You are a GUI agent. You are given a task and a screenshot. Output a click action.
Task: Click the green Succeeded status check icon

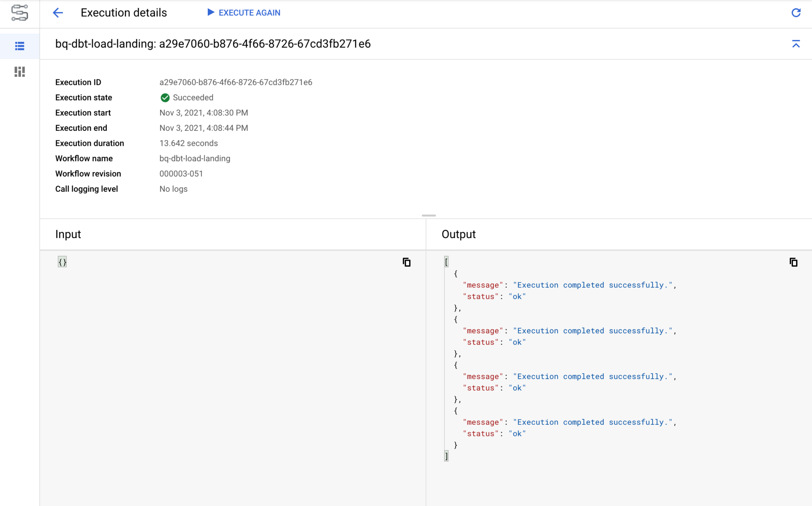coord(165,97)
